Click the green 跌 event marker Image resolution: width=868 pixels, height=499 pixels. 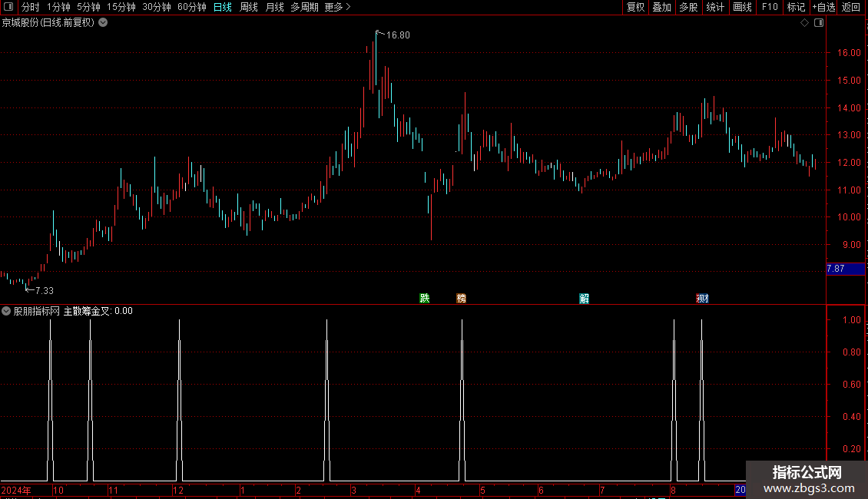click(x=425, y=298)
